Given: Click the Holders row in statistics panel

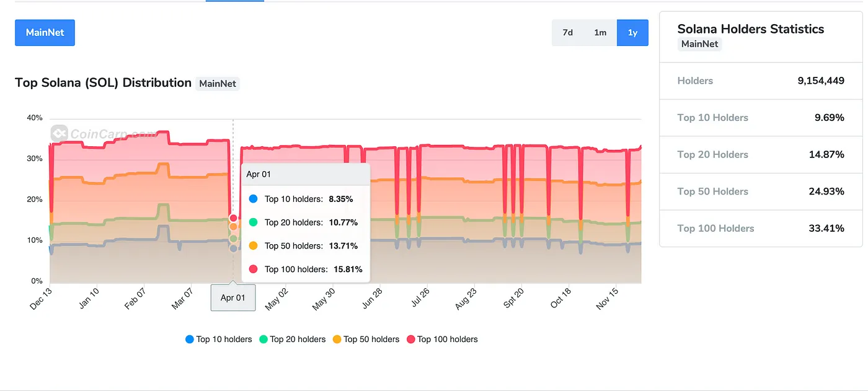Looking at the screenshot, I should tap(761, 81).
